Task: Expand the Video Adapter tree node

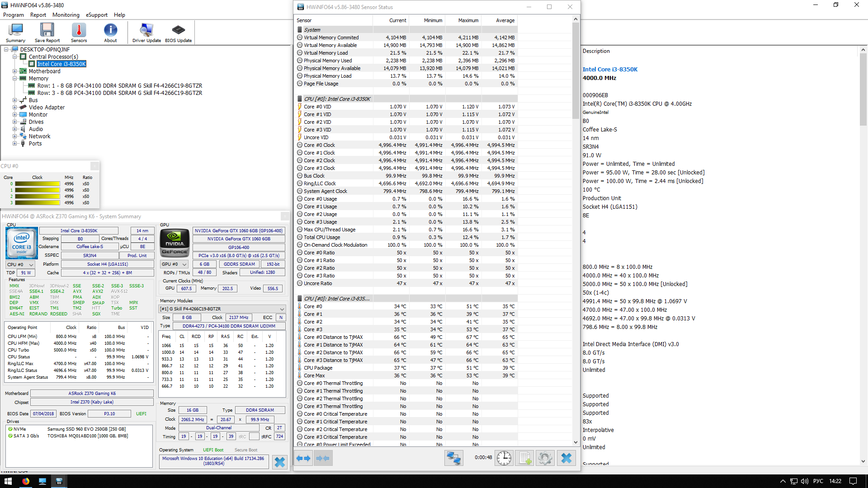Action: coord(15,108)
